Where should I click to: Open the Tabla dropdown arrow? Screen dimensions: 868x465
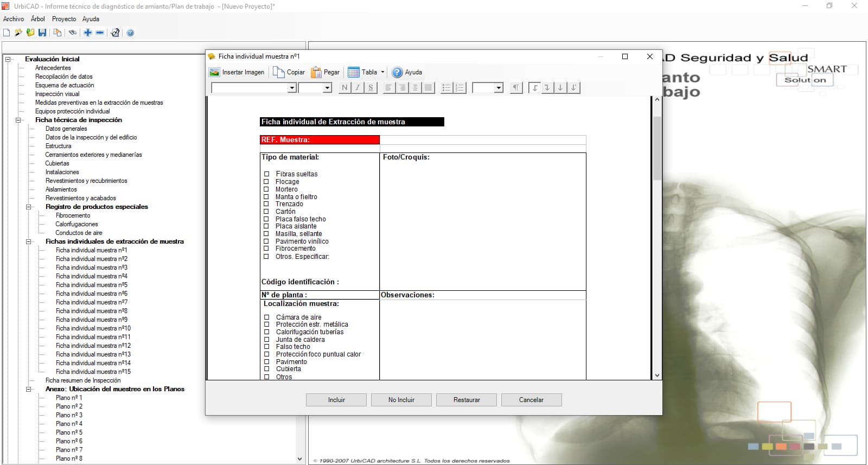(x=382, y=72)
